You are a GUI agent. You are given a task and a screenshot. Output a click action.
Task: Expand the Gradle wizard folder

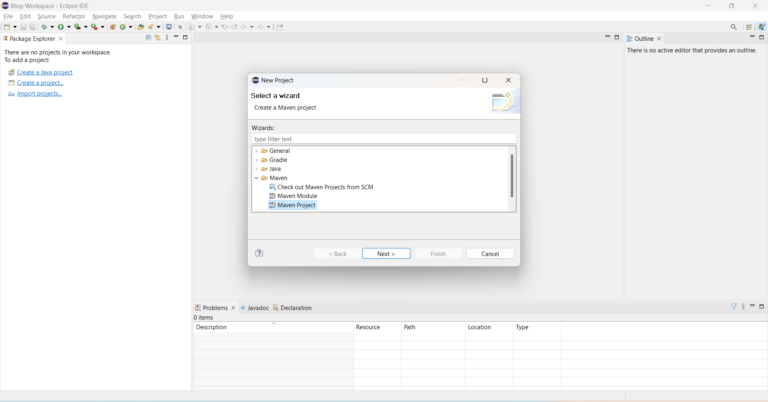tap(257, 160)
